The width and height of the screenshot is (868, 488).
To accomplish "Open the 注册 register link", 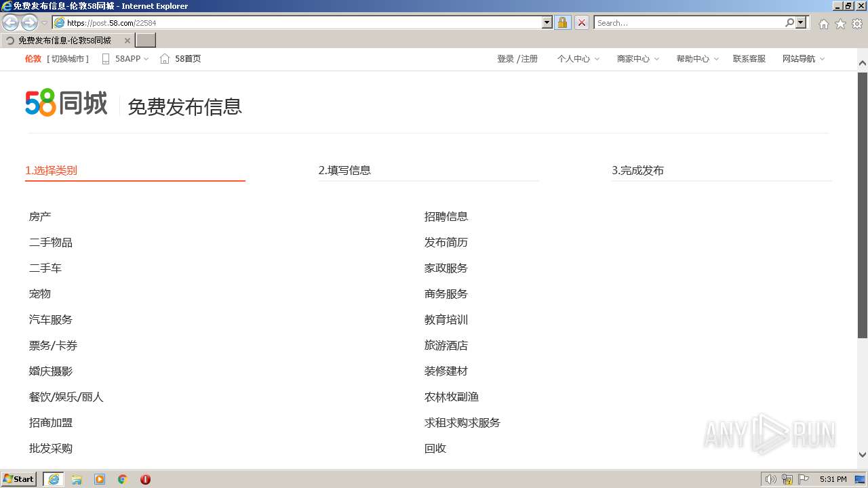I will pyautogui.click(x=529, y=59).
